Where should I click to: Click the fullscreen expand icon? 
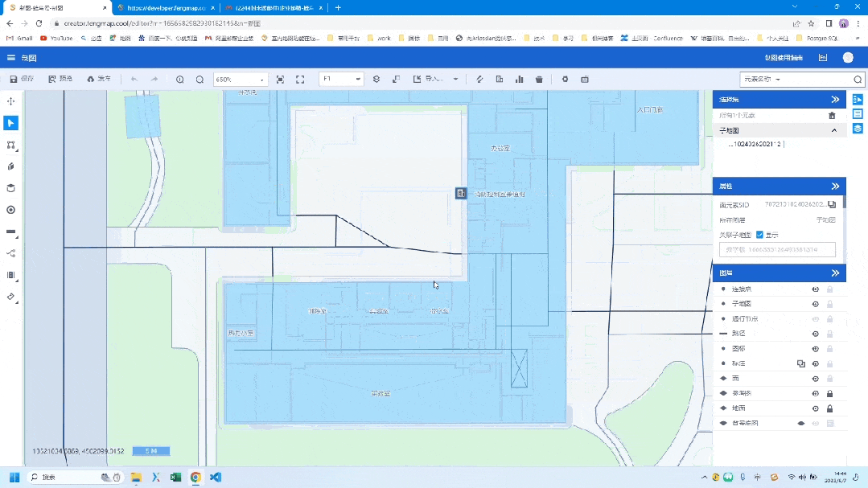[x=300, y=79]
